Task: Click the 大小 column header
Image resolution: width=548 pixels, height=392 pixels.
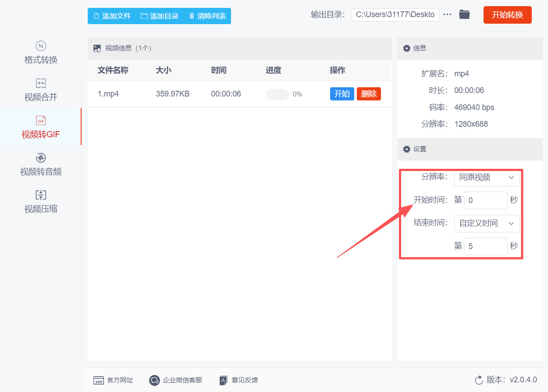Action: (164, 70)
